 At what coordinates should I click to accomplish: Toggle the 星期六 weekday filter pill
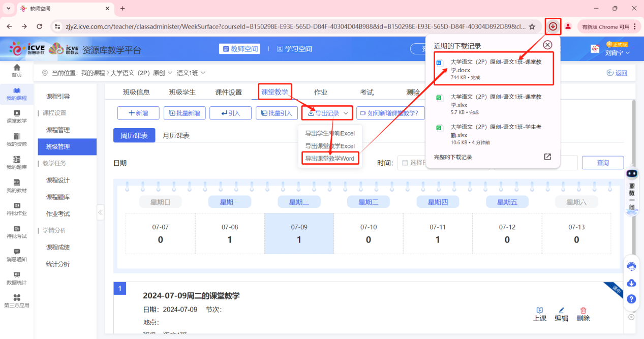click(x=576, y=201)
